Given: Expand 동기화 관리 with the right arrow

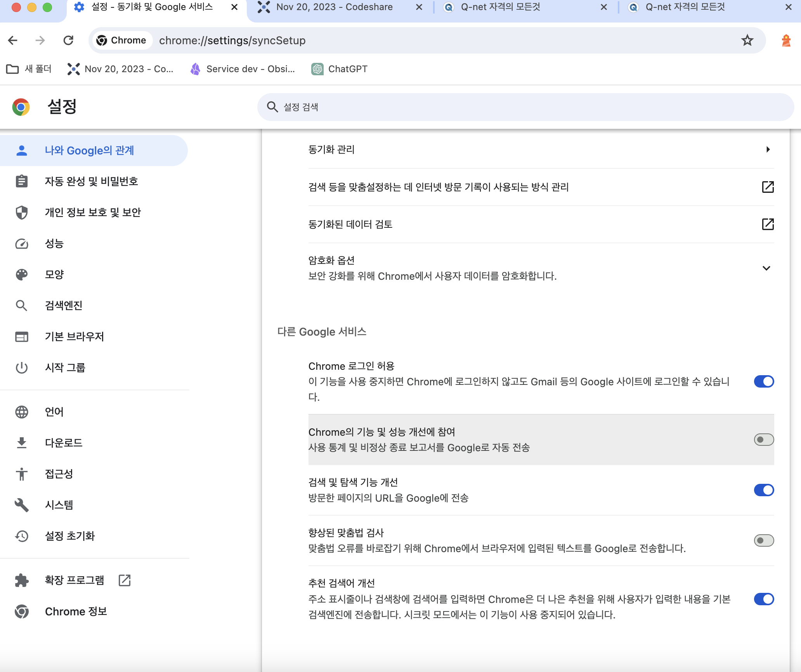Looking at the screenshot, I should 768,149.
